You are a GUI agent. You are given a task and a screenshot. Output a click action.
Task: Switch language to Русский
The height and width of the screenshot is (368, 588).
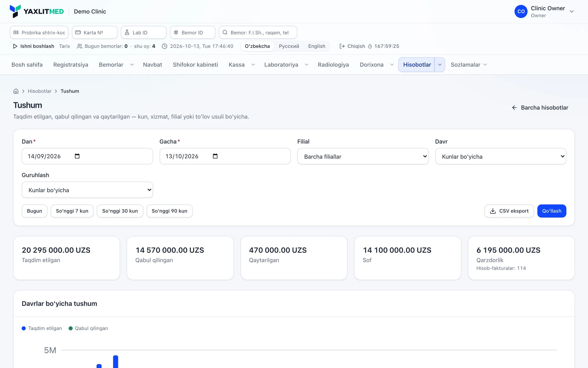[x=289, y=46]
